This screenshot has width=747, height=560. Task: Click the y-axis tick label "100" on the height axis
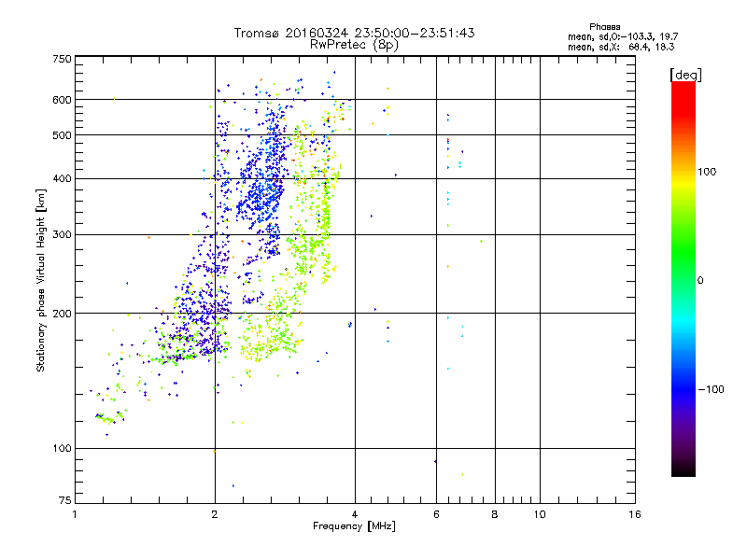coord(62,449)
